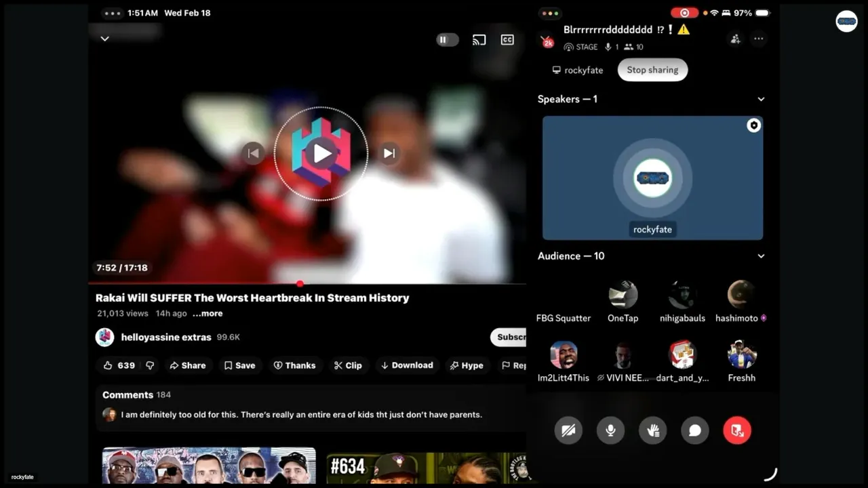The image size is (868, 488).
Task: Leave the stage with red disconnect button
Action: 737,430
